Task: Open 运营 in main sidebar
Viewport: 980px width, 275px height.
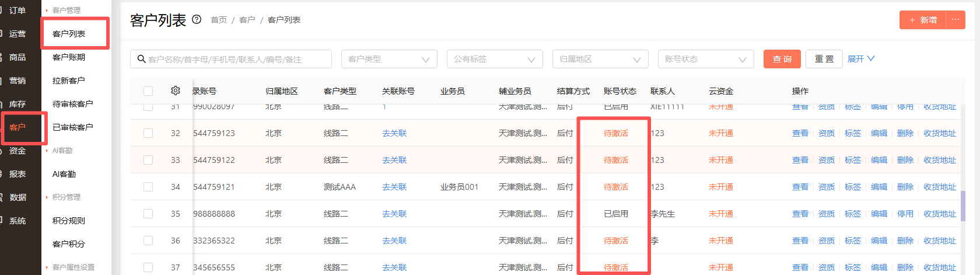Action: (x=17, y=34)
